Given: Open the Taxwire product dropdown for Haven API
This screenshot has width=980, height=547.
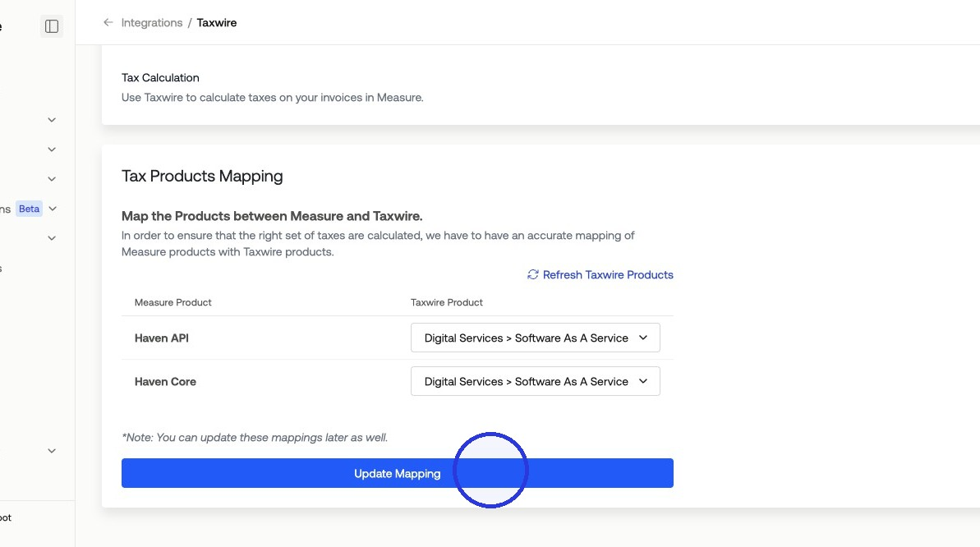Looking at the screenshot, I should 535,338.
